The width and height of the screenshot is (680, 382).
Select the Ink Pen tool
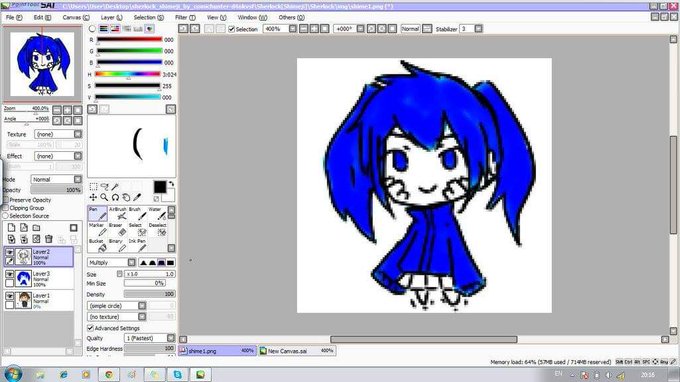click(137, 245)
